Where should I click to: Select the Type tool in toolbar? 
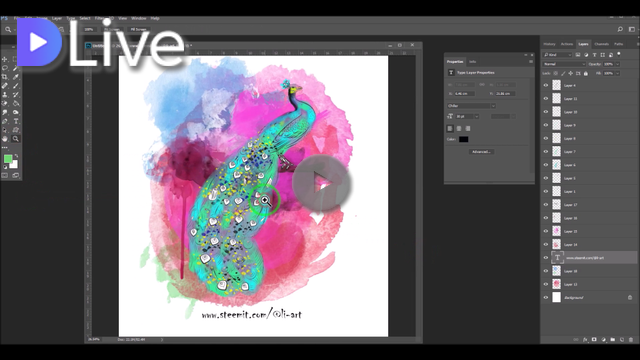tap(16, 121)
